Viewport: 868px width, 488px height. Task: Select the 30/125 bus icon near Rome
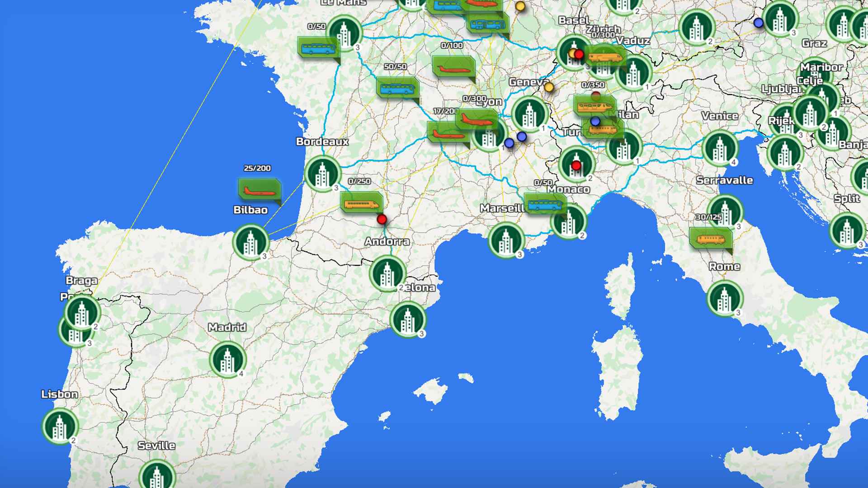click(711, 240)
